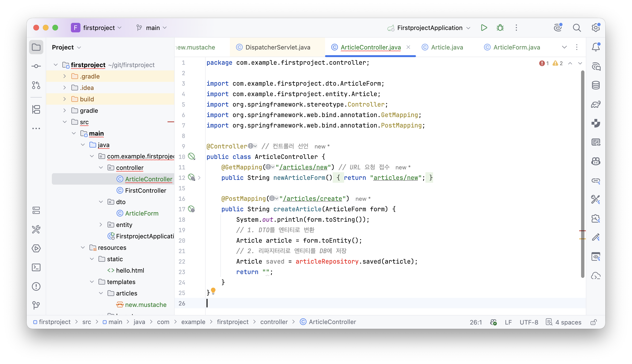Toggle read-only lock in status bar
The image size is (632, 364).
pyautogui.click(x=594, y=322)
